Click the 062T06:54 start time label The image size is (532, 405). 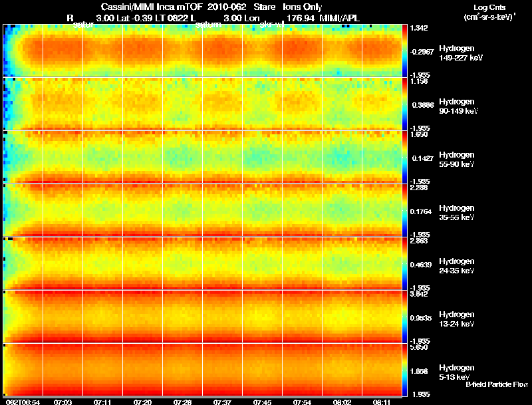(23, 402)
